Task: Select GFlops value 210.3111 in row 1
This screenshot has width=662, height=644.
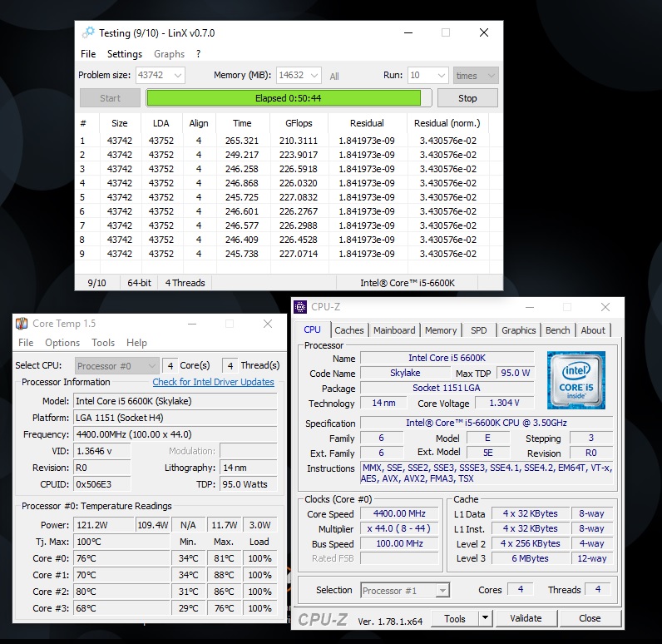Action: [x=298, y=141]
